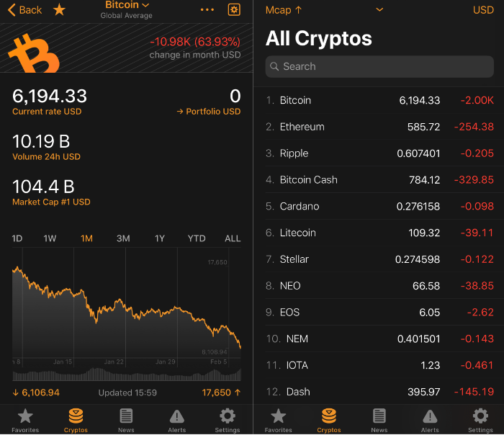Open chart settings gear in top bar

[x=234, y=10]
